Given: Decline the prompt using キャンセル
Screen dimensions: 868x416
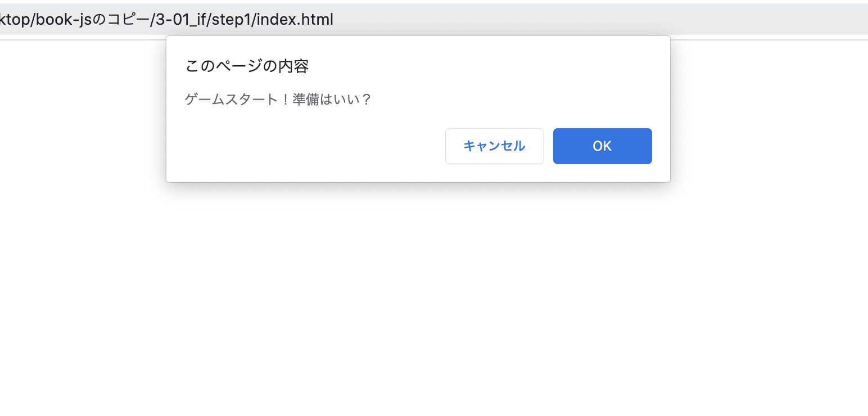Looking at the screenshot, I should (494, 146).
